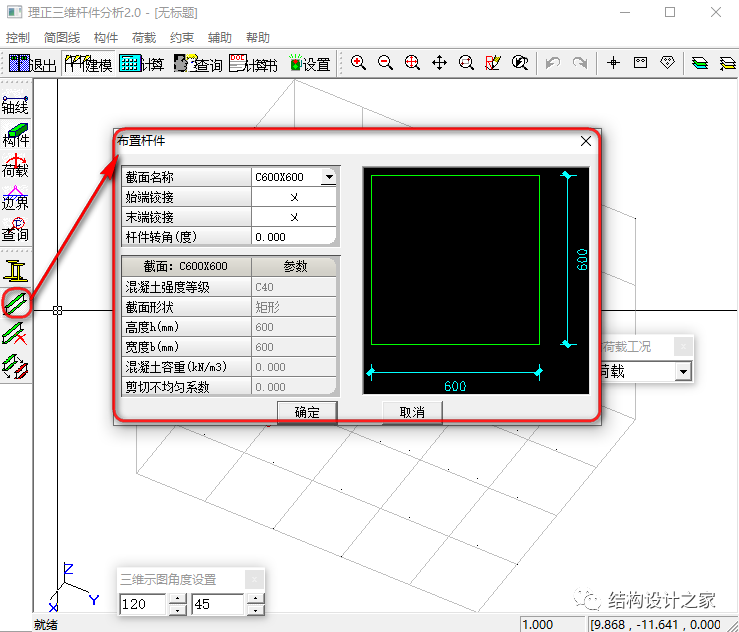Select the 荷载 load sidebar tool
This screenshot has width=739, height=632.
tap(16, 165)
